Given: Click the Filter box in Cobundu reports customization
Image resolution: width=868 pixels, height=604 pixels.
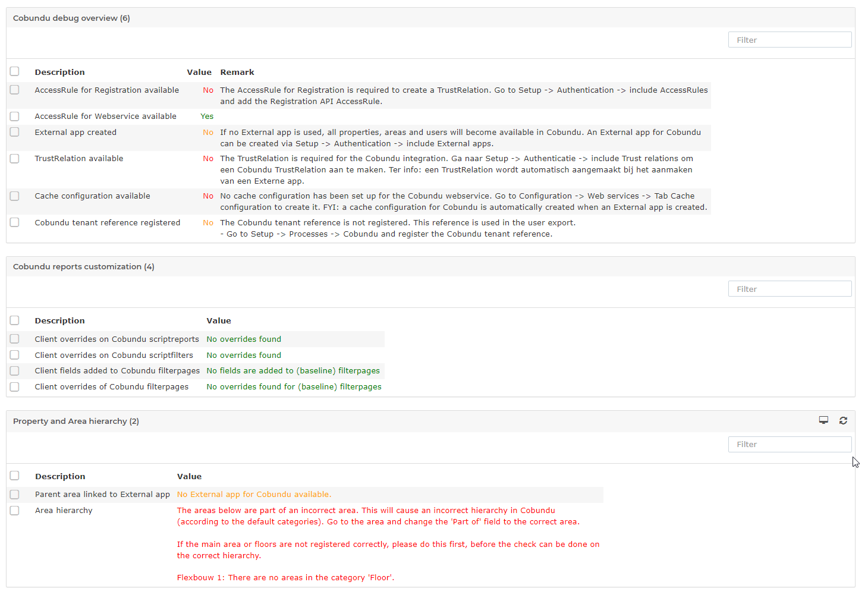Looking at the screenshot, I should [790, 289].
